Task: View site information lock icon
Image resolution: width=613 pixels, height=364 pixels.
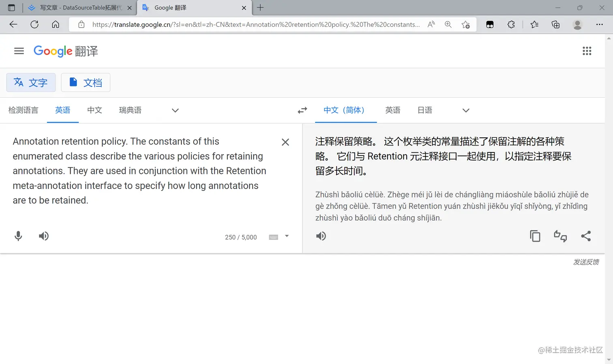Action: pyautogui.click(x=81, y=24)
